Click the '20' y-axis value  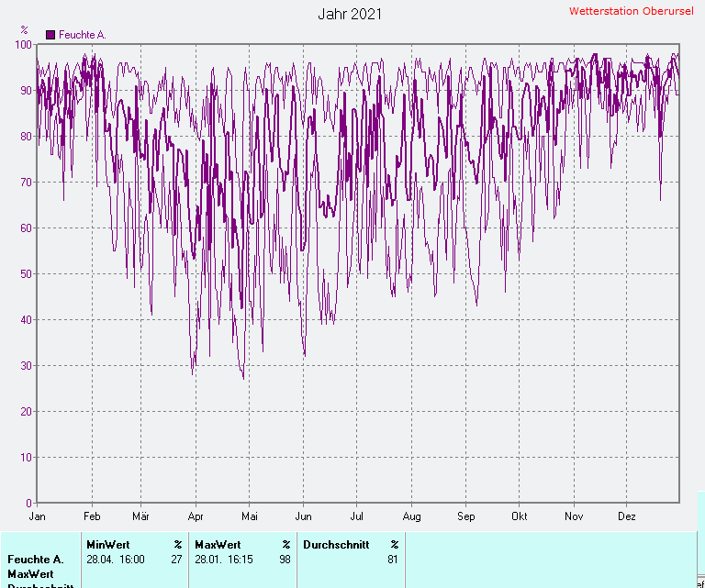(26, 412)
